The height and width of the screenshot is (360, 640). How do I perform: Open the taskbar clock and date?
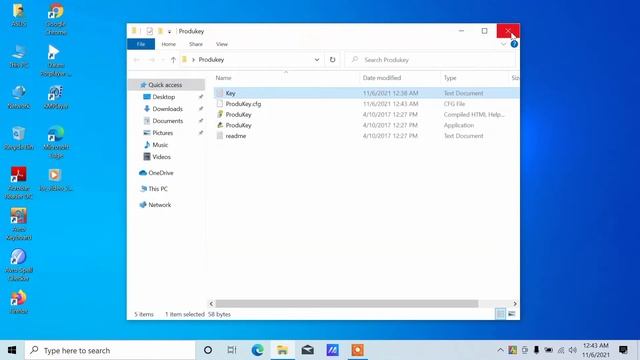coord(596,350)
